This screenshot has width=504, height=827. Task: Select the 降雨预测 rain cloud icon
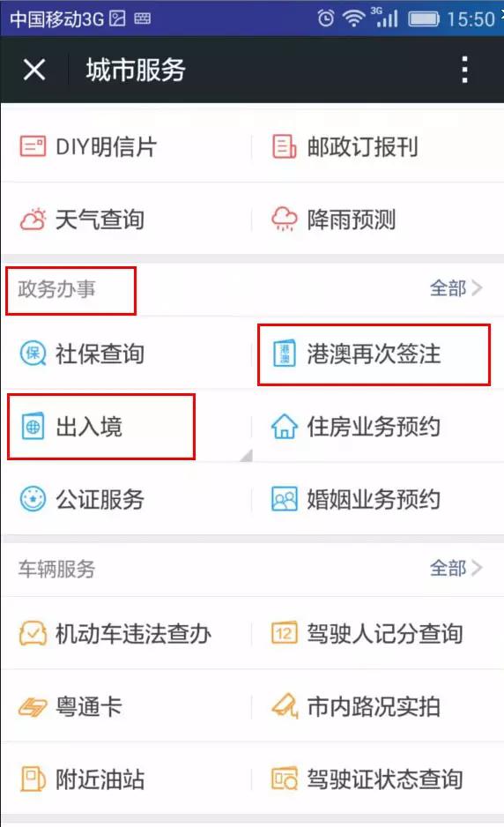click(284, 220)
